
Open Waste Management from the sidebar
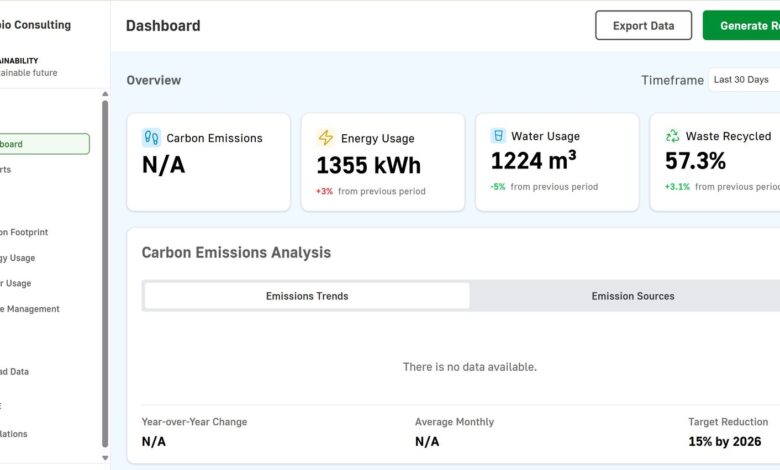click(x=30, y=309)
